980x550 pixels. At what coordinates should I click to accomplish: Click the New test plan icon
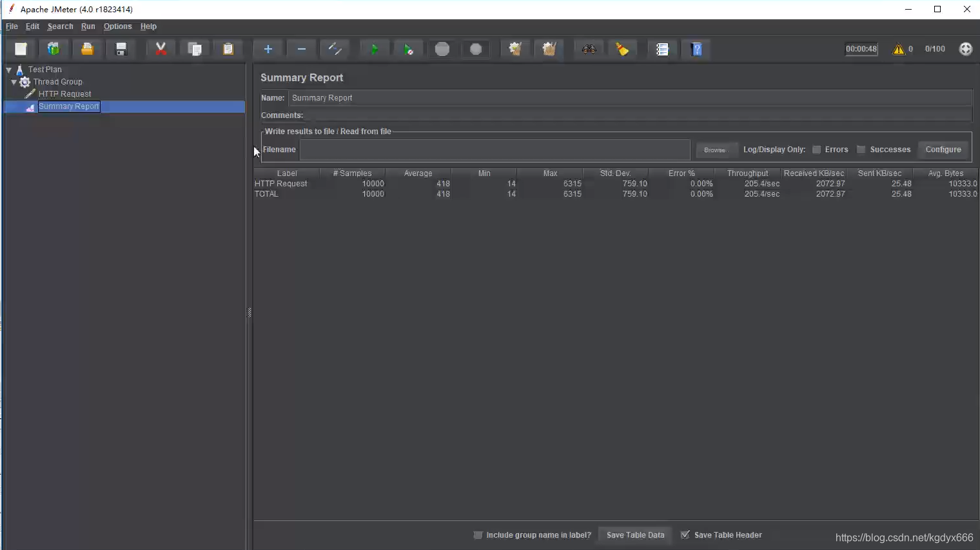[21, 49]
